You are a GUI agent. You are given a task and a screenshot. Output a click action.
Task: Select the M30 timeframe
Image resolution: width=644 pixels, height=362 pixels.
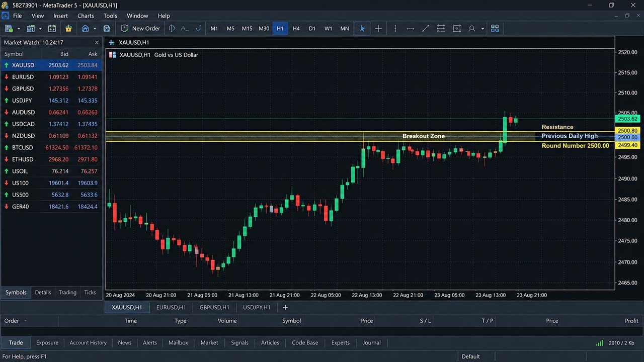point(264,29)
